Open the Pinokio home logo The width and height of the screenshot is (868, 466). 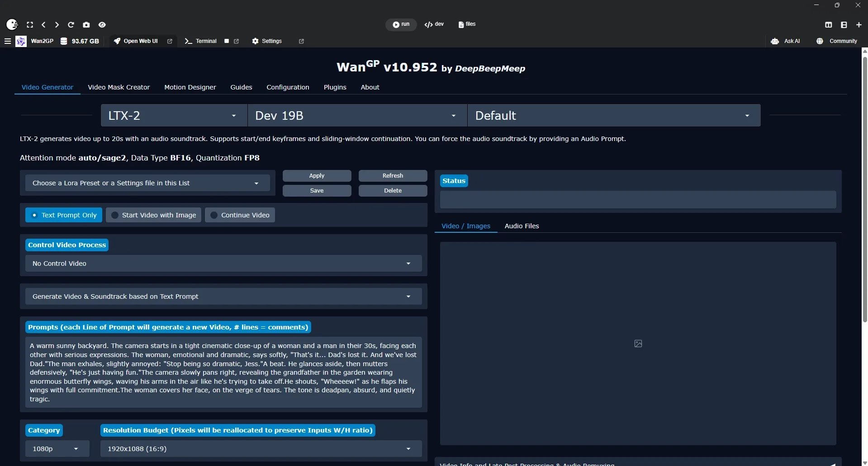12,24
